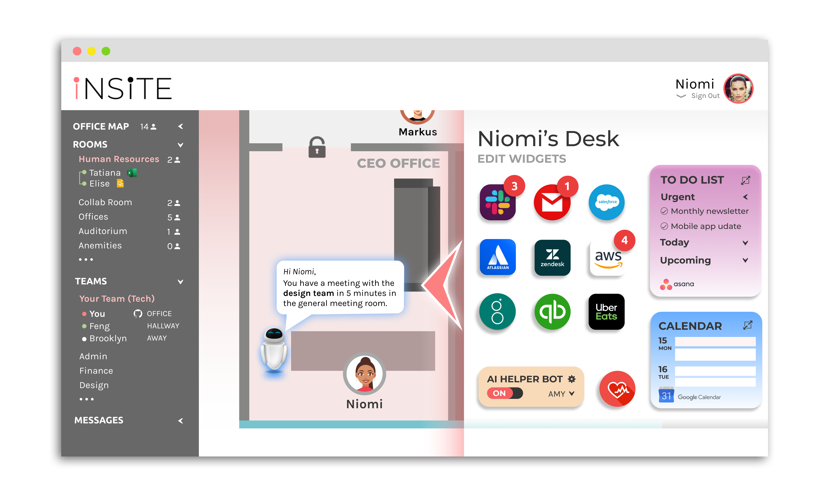Image resolution: width=830 pixels, height=504 pixels.
Task: Click EDIT WIDGETS
Action: pyautogui.click(x=521, y=159)
